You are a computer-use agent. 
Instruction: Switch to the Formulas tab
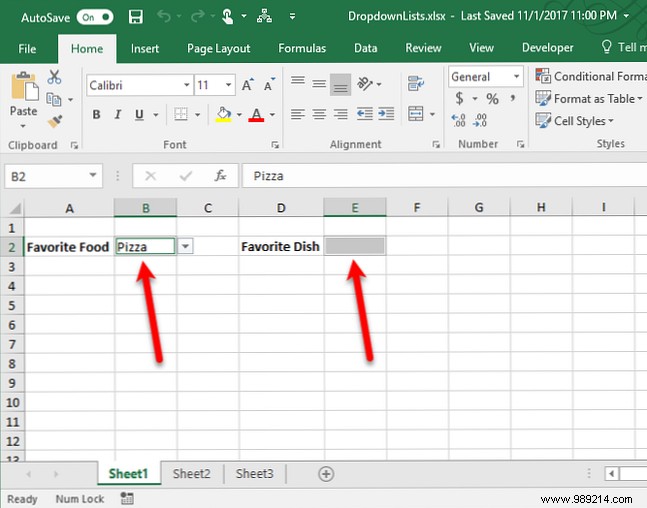[x=302, y=48]
